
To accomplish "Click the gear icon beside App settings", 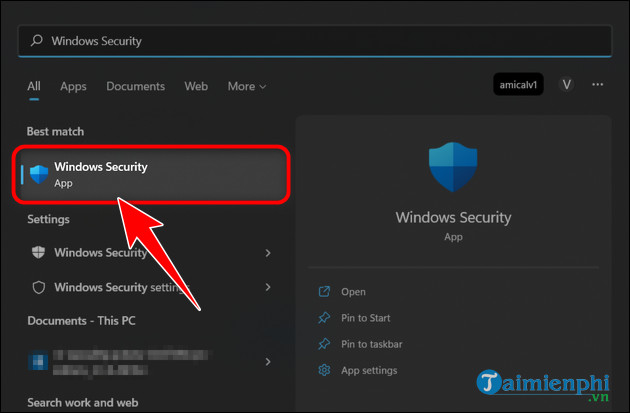I will [324, 370].
